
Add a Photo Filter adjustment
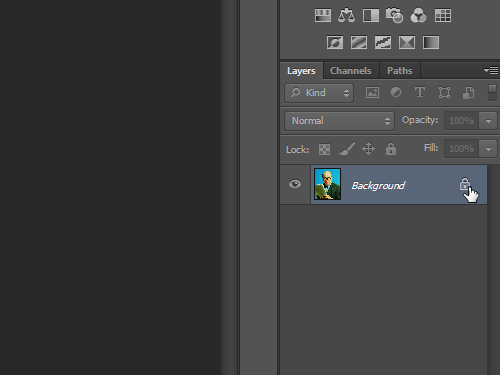click(x=394, y=15)
